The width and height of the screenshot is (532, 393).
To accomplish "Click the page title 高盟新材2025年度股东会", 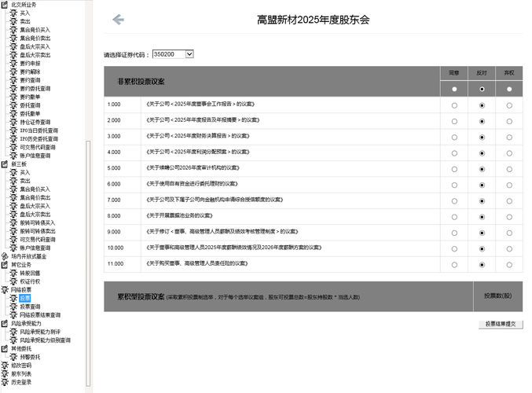I will pyautogui.click(x=313, y=20).
